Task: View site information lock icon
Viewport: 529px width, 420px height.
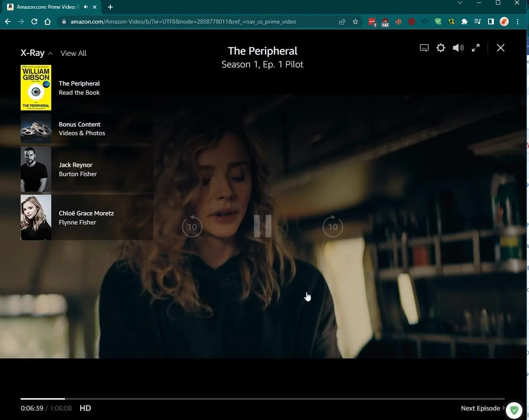Action: click(x=64, y=21)
